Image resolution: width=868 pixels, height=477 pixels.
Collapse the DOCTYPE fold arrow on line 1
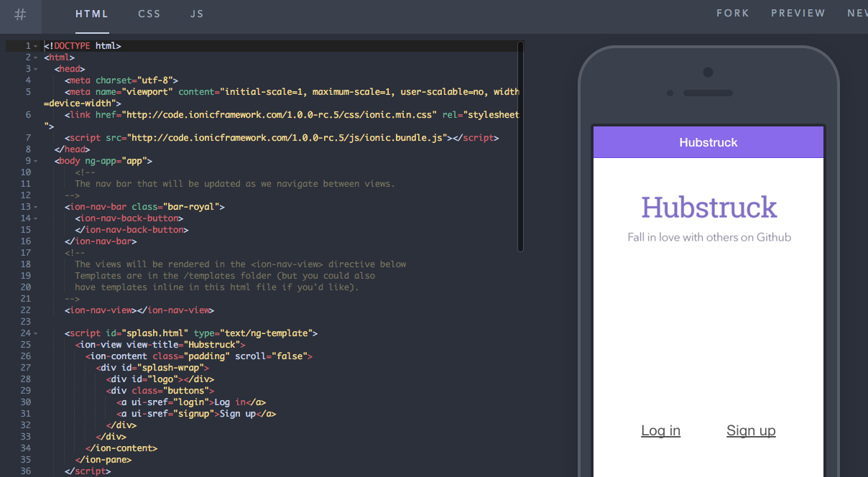(35, 46)
